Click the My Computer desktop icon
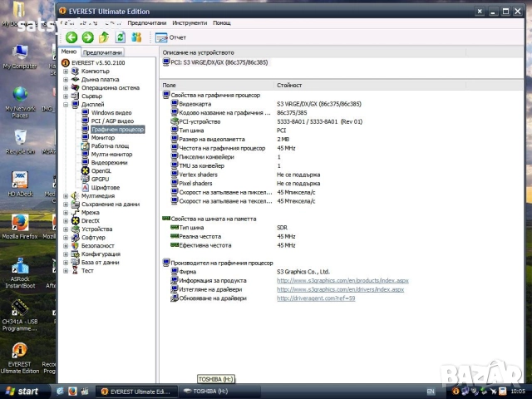The height and width of the screenshot is (399, 532). (x=20, y=57)
